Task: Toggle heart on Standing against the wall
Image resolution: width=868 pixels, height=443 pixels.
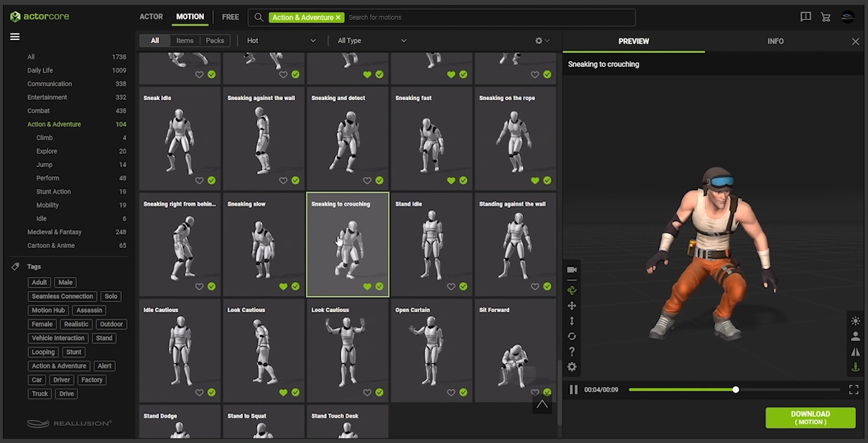Action: click(535, 287)
